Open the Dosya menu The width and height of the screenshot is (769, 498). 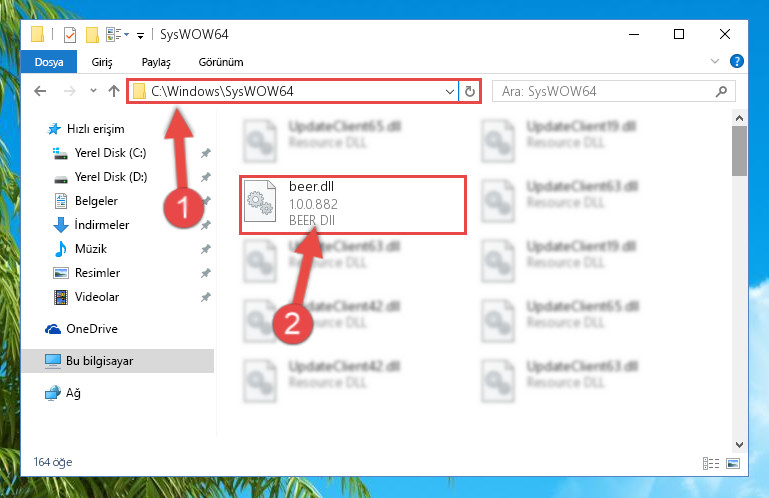(49, 62)
